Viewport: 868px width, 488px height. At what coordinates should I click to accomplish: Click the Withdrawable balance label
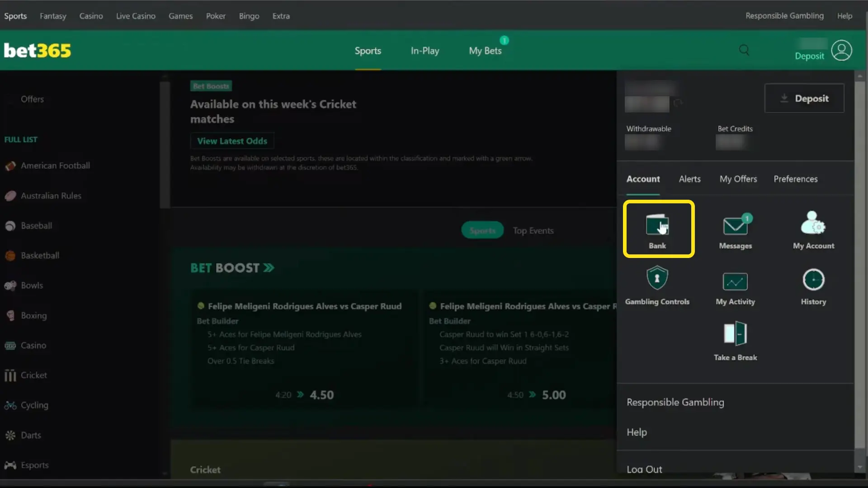pos(648,129)
